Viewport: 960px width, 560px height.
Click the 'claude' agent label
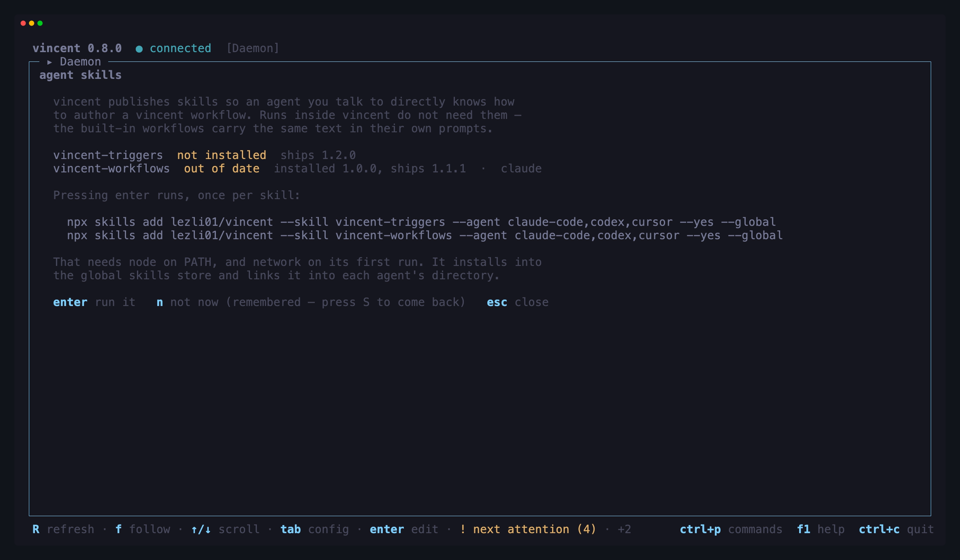pyautogui.click(x=521, y=168)
